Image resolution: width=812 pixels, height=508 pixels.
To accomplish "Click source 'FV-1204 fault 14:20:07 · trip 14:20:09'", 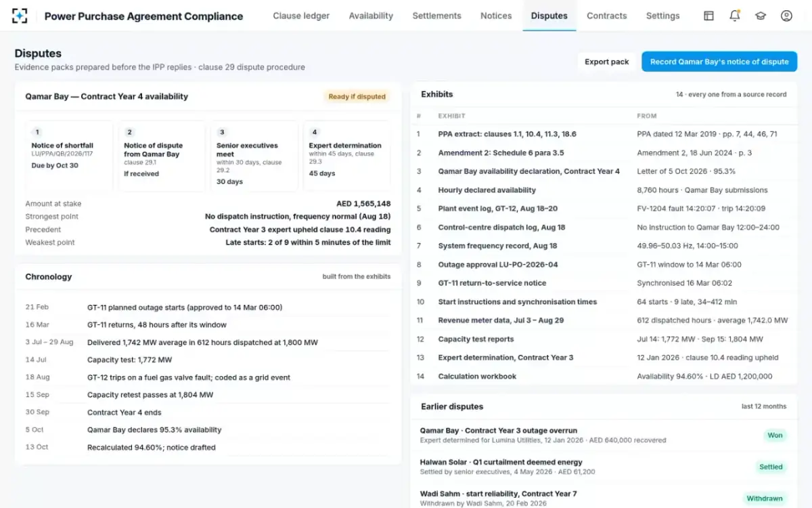I will point(701,209).
